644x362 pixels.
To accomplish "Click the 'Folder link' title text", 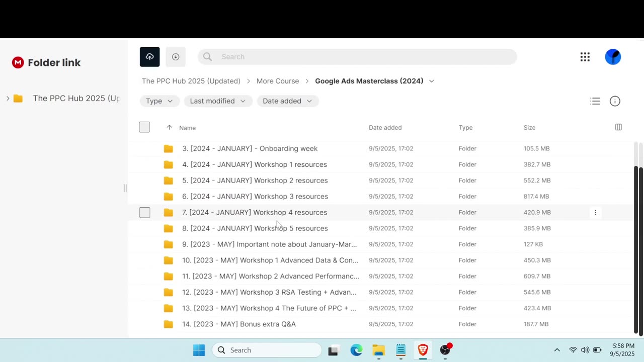I will pos(54,63).
